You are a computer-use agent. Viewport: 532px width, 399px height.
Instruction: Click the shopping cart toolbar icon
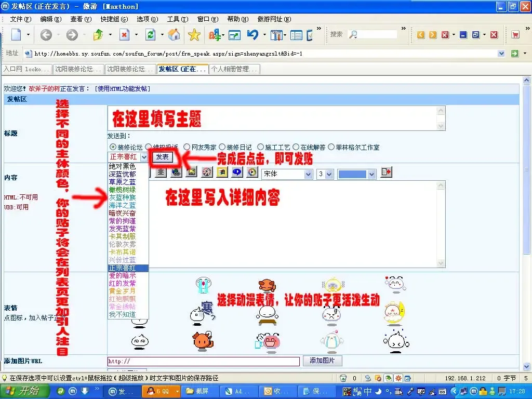pos(515,35)
